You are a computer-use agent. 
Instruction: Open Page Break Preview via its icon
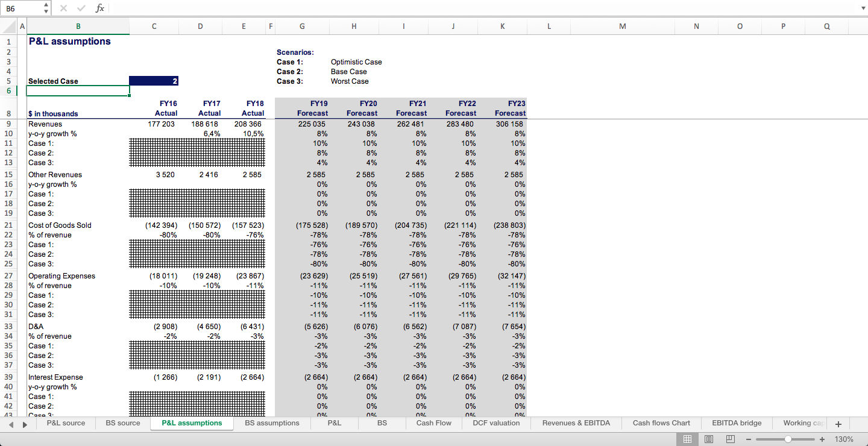pos(731,439)
